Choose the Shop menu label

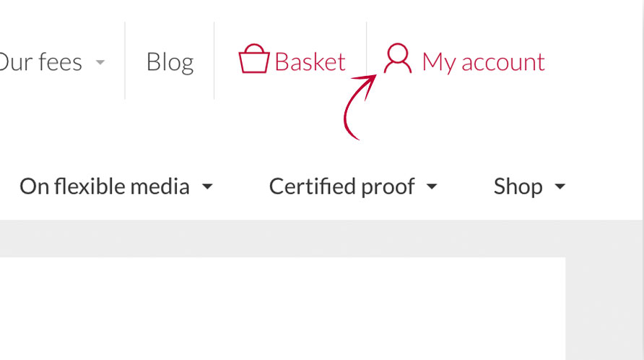click(518, 187)
